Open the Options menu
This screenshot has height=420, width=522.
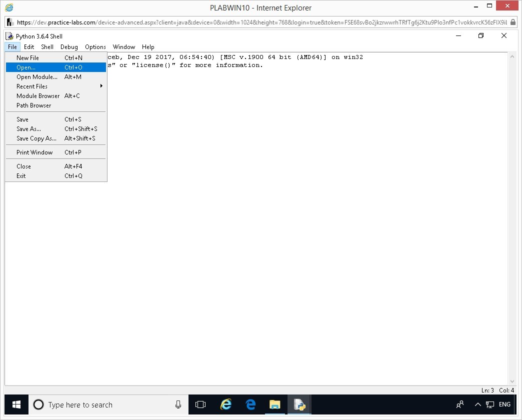pos(95,47)
